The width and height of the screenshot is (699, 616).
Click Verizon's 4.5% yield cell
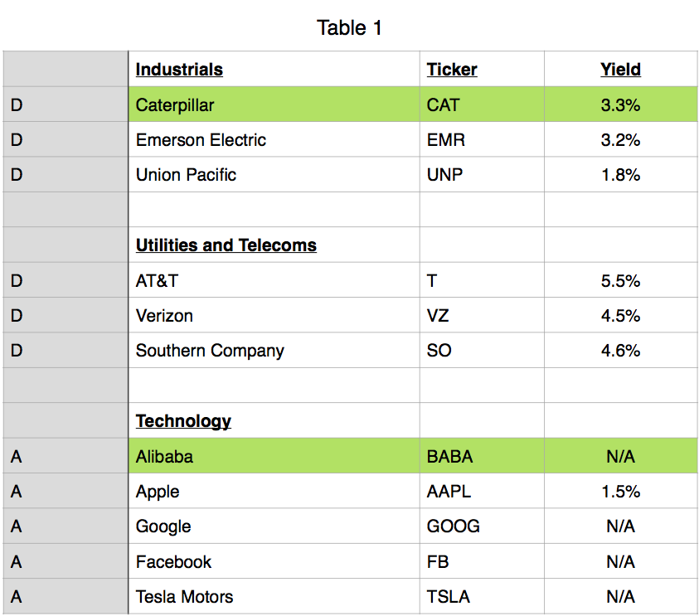click(620, 316)
